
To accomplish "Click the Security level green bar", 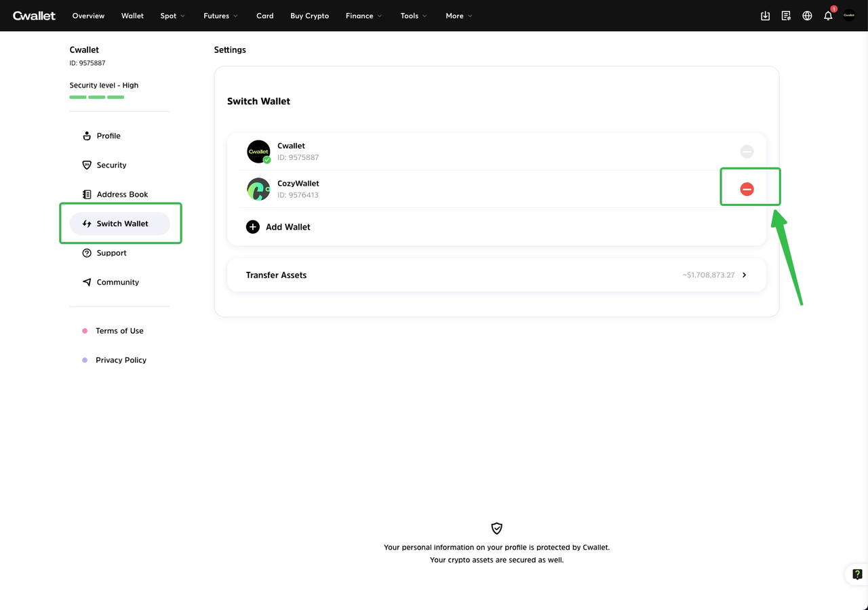I will click(96, 97).
